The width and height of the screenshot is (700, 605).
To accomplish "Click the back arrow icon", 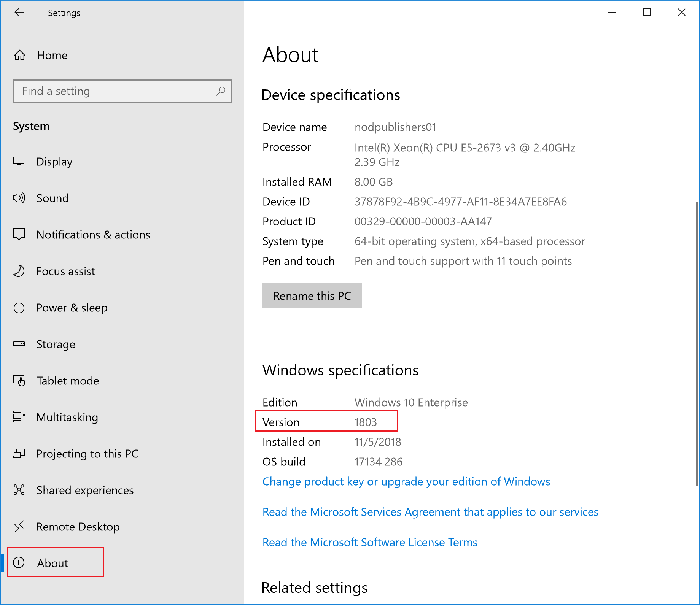I will (x=19, y=13).
